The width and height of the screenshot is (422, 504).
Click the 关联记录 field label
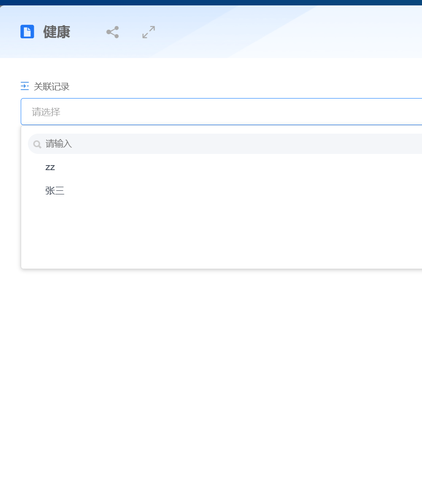pos(52,86)
